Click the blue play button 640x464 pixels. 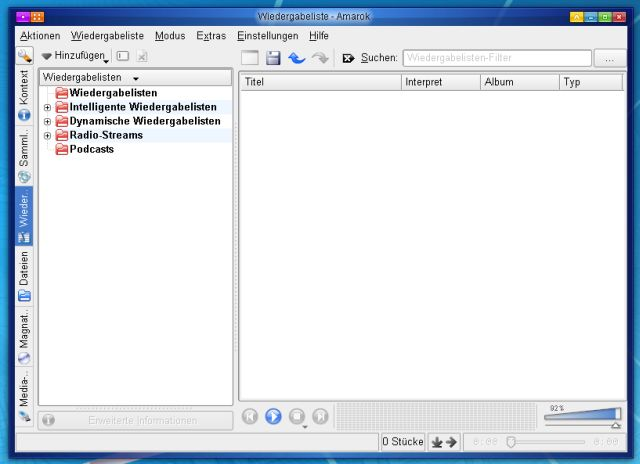click(273, 417)
